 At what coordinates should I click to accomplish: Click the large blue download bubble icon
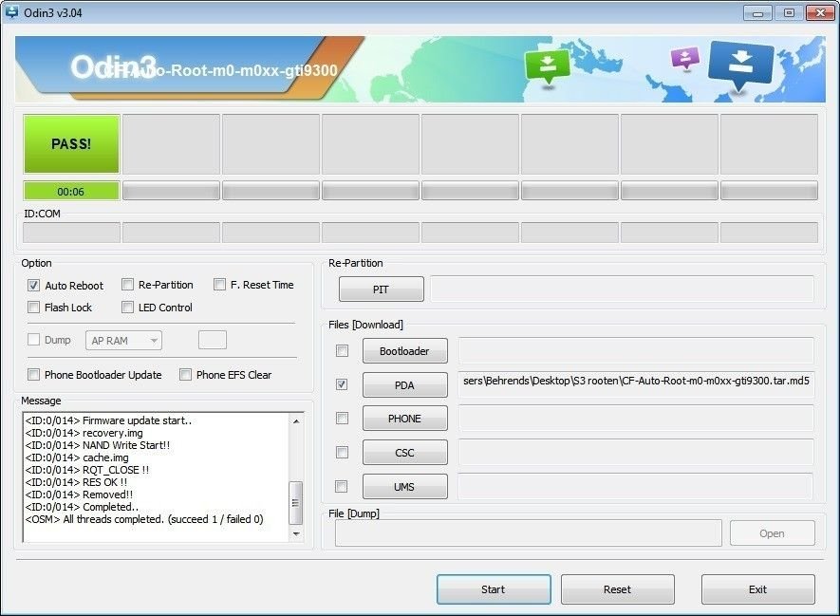tap(741, 65)
